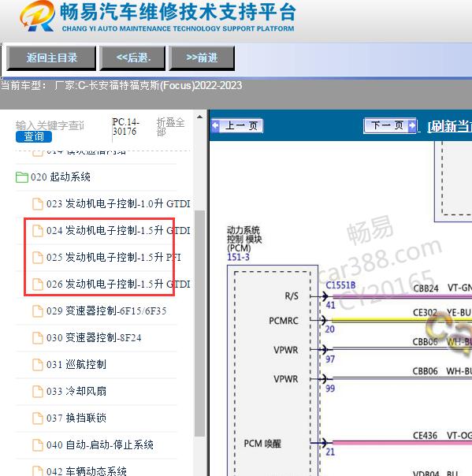This screenshot has width=472, height=476.
Task: Click the left arrow icon on 上一页
Action: click(215, 125)
